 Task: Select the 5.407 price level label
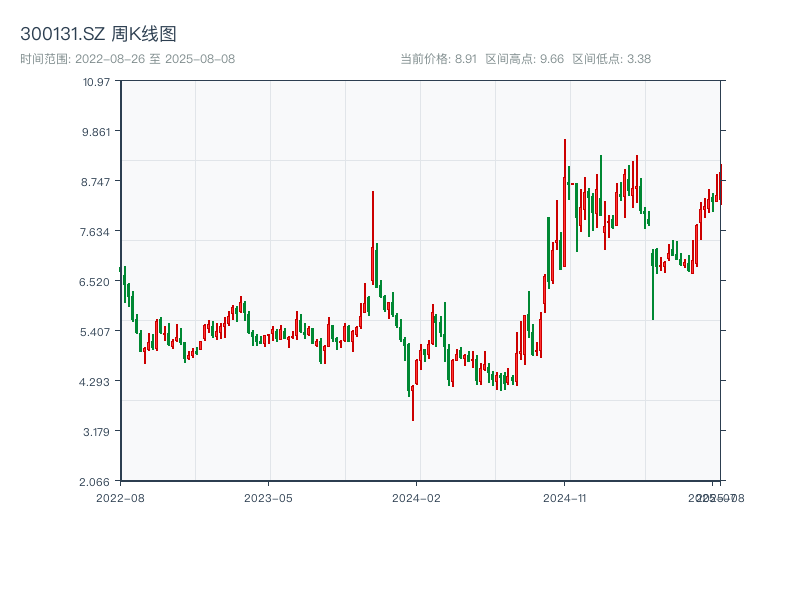pos(96,332)
